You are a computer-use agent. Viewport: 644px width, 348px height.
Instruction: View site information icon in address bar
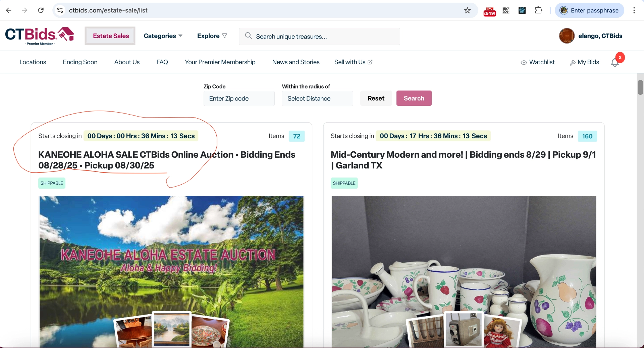click(x=60, y=10)
